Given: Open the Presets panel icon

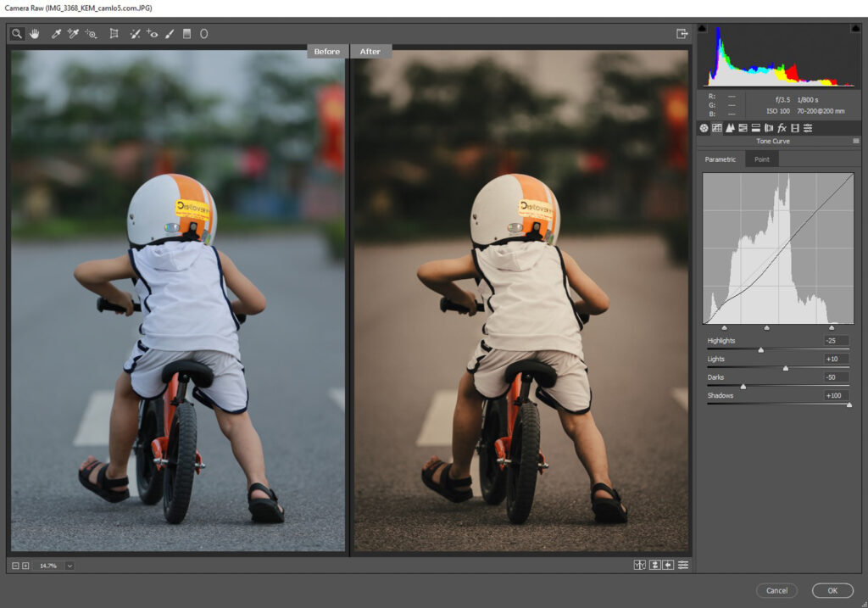Looking at the screenshot, I should [x=808, y=128].
